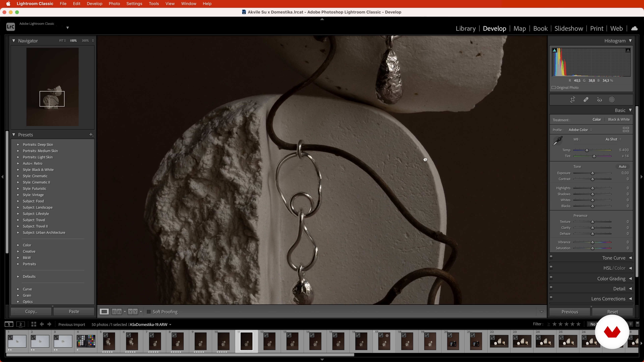The width and height of the screenshot is (644, 362).
Task: Pick the White Balance Selector eyedropper
Action: pos(557,141)
